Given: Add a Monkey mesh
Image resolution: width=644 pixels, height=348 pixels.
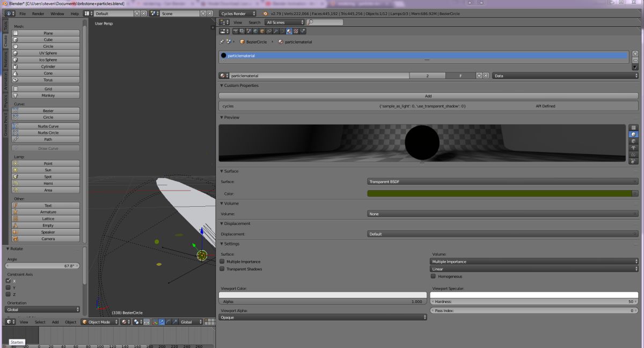Looking at the screenshot, I should pos(46,96).
